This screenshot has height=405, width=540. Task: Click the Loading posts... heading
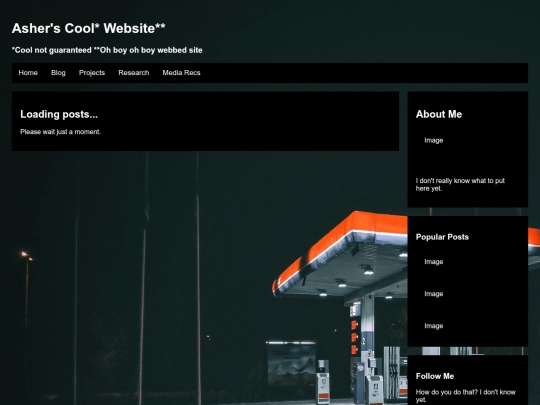(x=59, y=114)
